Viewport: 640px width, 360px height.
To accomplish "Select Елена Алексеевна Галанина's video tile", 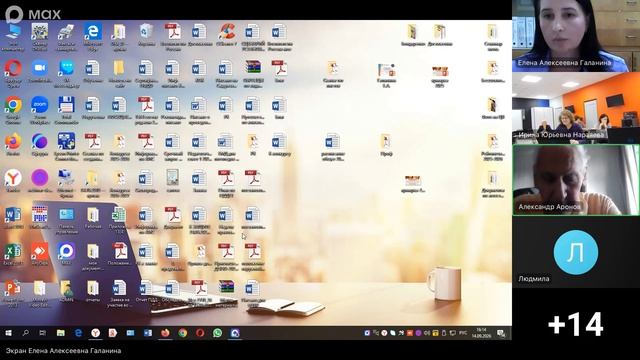I will pyautogui.click(x=576, y=36).
